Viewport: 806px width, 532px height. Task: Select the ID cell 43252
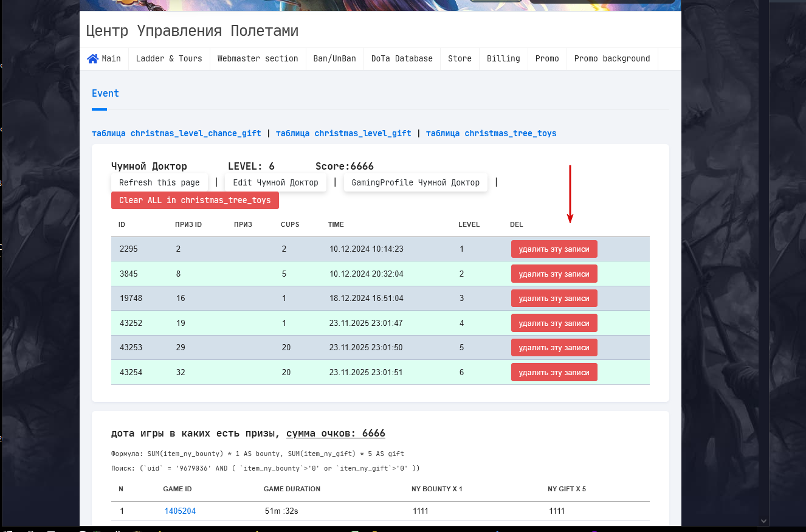(x=131, y=323)
